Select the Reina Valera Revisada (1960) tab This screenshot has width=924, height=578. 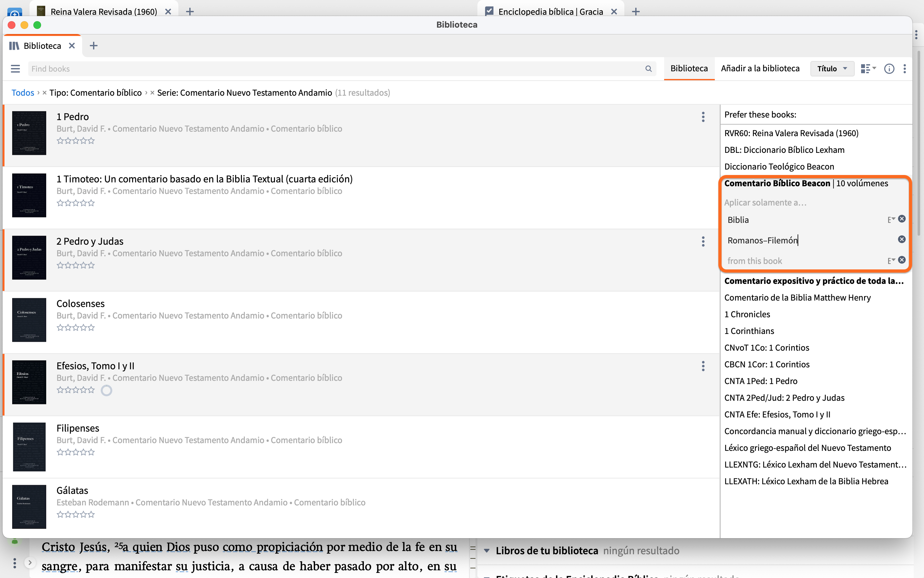click(104, 12)
